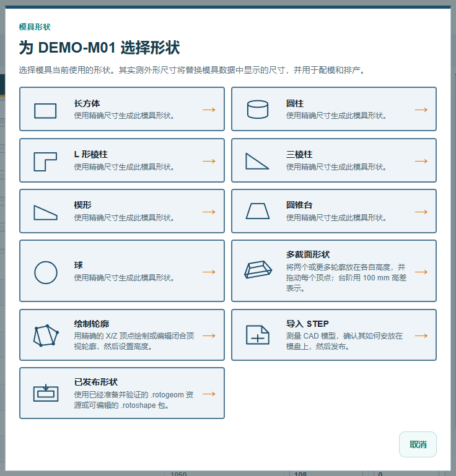Image resolution: width=456 pixels, height=476 pixels.
Task: Choose the 圆柱 shape title
Action: click(295, 103)
